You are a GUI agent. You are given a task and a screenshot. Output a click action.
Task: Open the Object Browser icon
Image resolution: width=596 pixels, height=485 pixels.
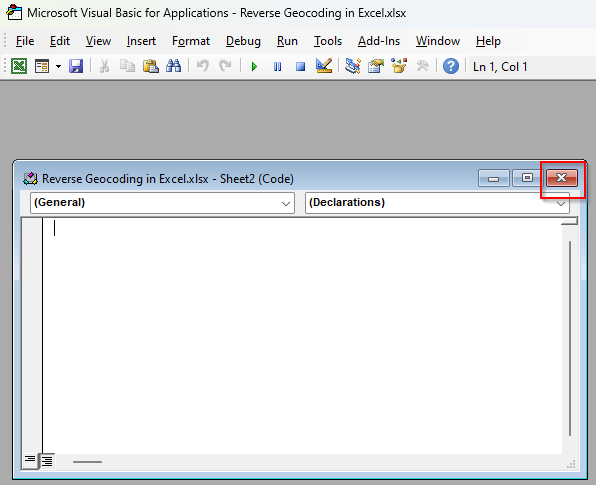[399, 66]
